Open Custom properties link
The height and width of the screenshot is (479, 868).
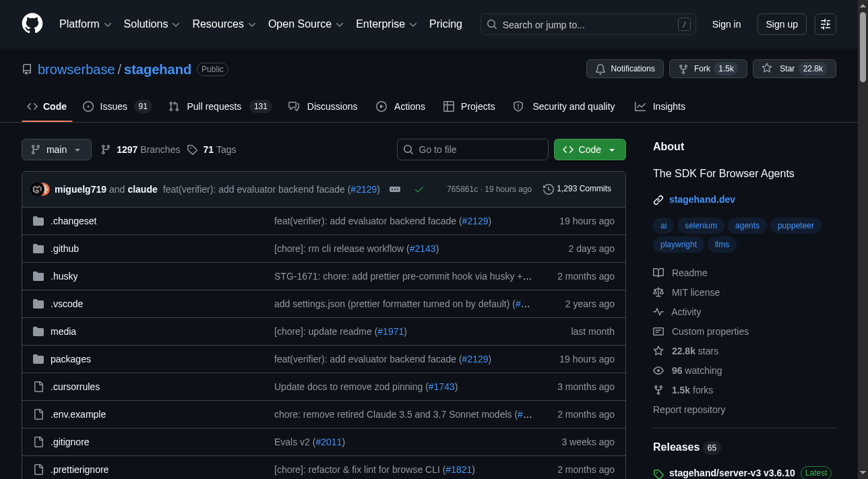tap(701, 331)
